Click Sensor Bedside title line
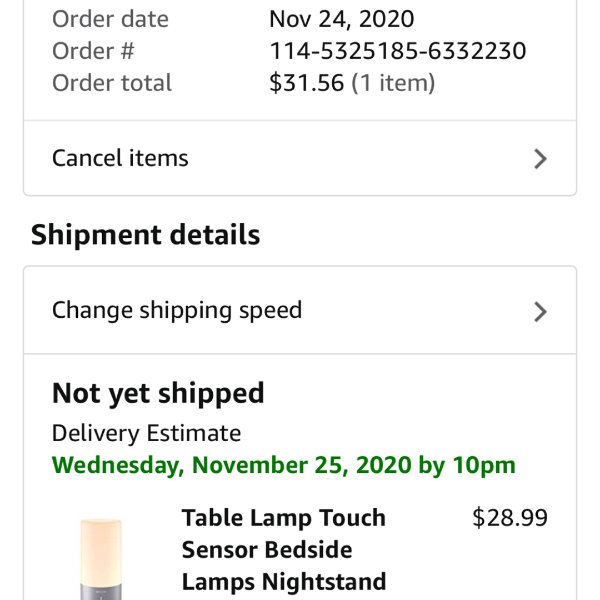 coord(267,550)
